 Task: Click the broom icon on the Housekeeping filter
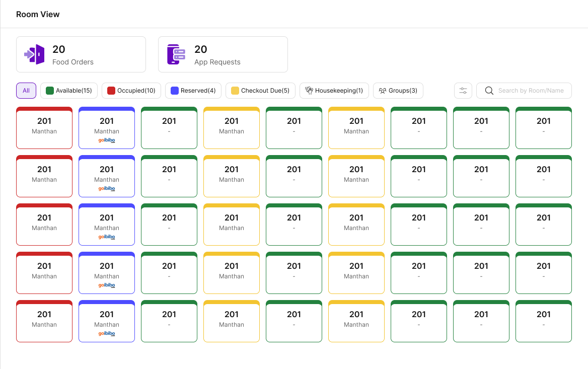308,91
